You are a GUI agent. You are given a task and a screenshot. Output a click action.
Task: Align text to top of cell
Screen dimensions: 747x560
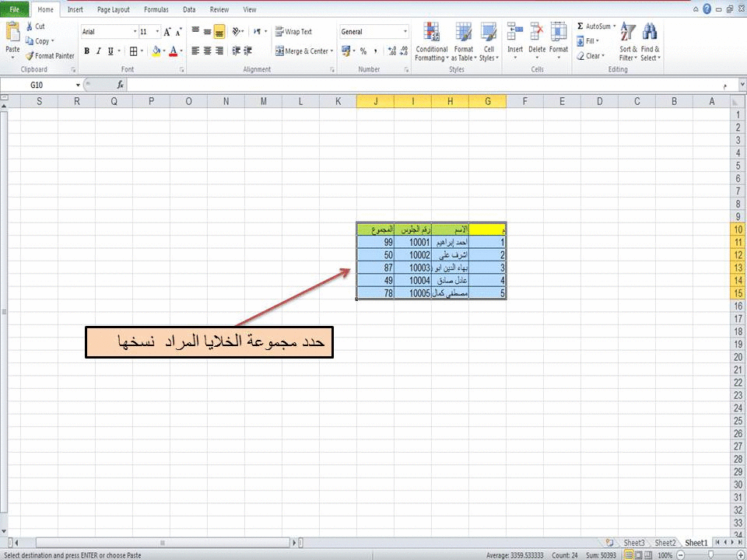tap(195, 31)
